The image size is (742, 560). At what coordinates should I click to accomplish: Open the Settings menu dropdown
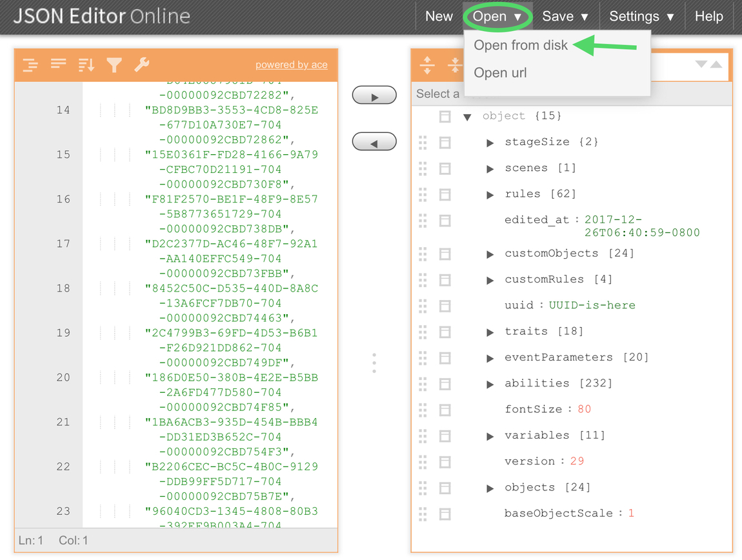click(x=642, y=17)
